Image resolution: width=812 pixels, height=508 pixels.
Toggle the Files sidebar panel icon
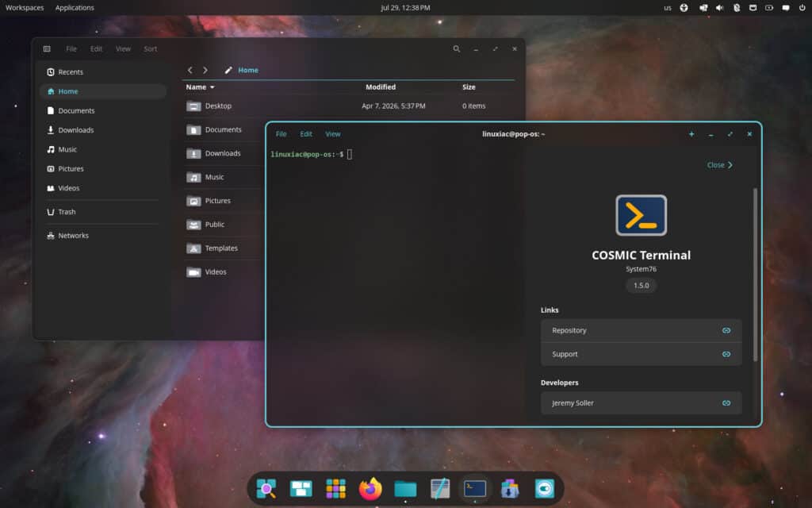[47, 48]
